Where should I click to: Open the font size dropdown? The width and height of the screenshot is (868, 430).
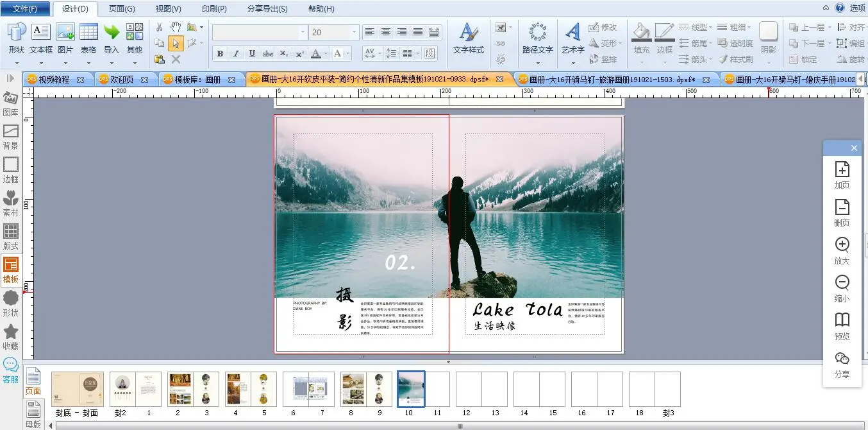354,32
